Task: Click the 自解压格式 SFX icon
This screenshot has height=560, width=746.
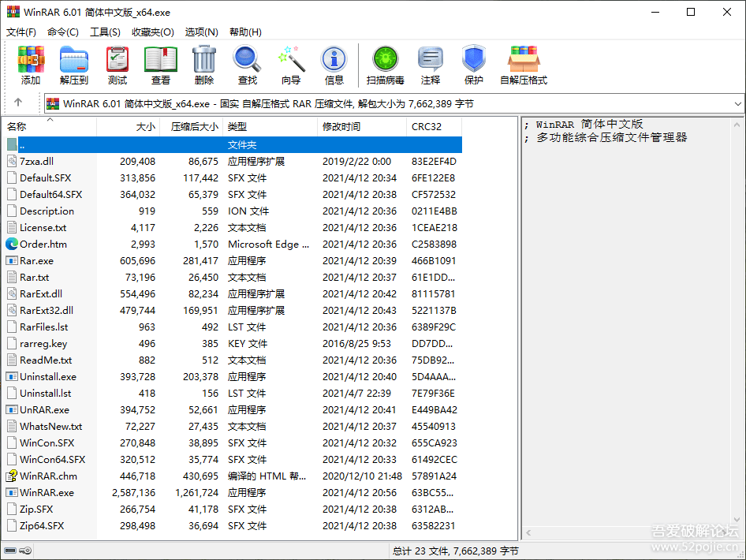Action: pos(524,60)
